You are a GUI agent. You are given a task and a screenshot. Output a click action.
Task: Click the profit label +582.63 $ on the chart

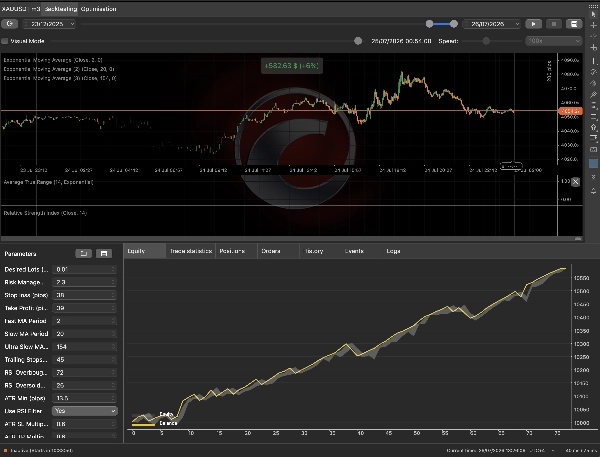292,65
